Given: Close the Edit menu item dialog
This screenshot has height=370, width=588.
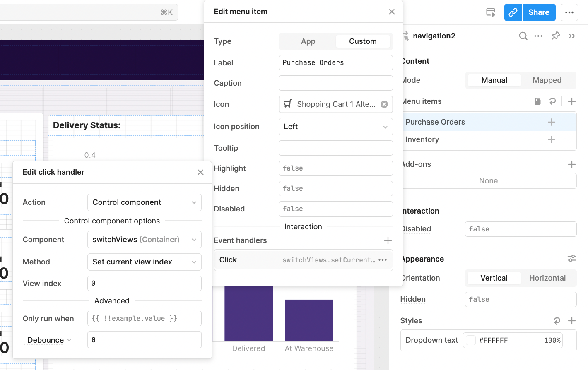Looking at the screenshot, I should (392, 12).
